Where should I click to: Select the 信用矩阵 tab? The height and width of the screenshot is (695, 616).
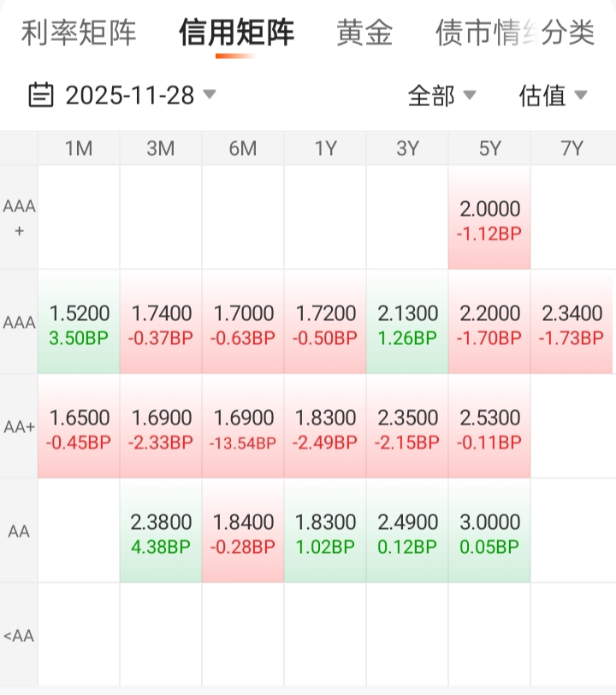coord(236,33)
